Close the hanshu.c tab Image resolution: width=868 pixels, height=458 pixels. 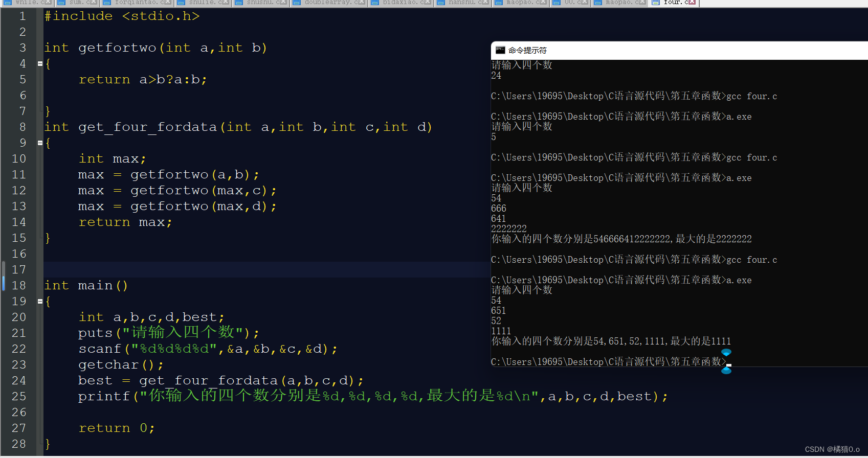[485, 3]
